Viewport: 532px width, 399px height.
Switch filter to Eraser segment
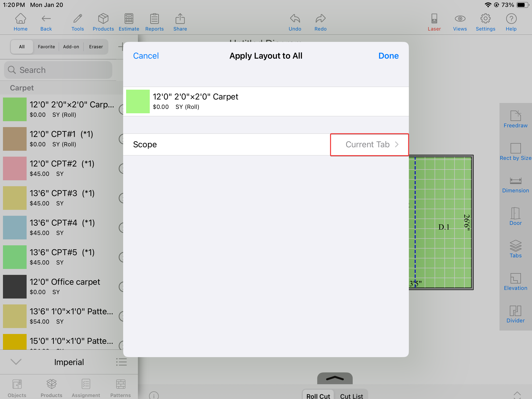pyautogui.click(x=96, y=47)
